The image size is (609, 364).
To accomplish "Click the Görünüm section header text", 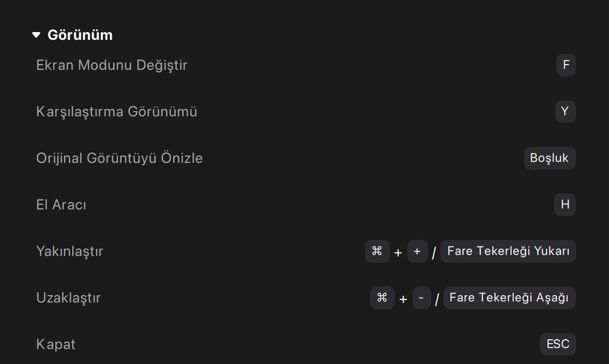I will 80,35.
